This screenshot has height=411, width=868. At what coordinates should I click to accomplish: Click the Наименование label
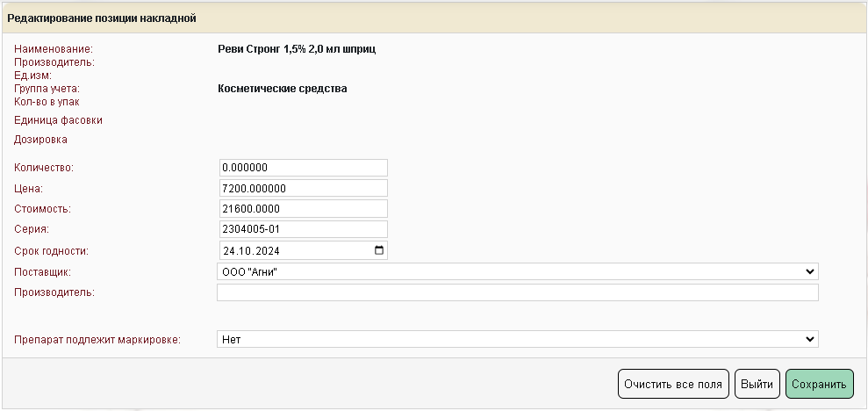53,49
